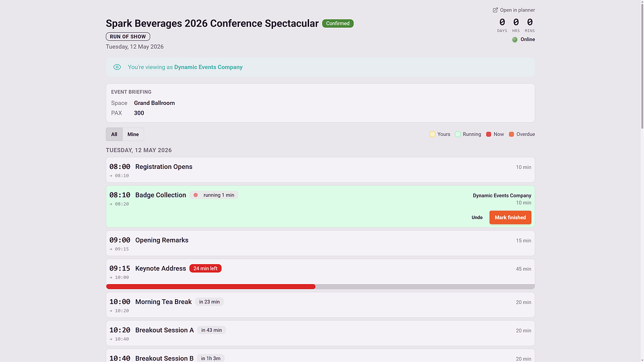The image size is (644, 362).
Task: Click the HRS countdown digit
Action: 516,22
